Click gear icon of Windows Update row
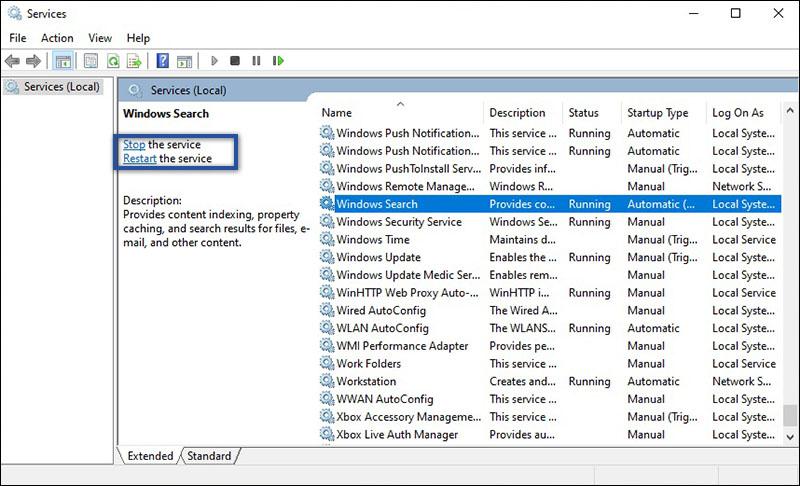800x486 pixels. [327, 257]
